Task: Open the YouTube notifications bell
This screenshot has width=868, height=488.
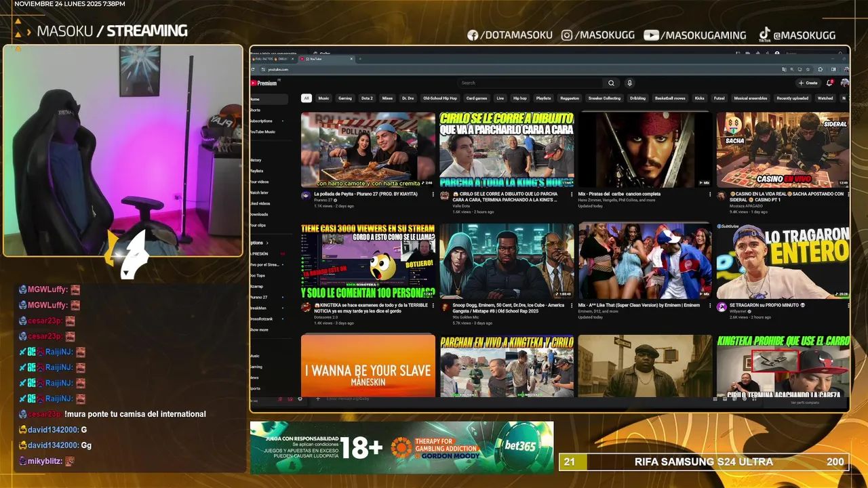Action: pyautogui.click(x=829, y=83)
